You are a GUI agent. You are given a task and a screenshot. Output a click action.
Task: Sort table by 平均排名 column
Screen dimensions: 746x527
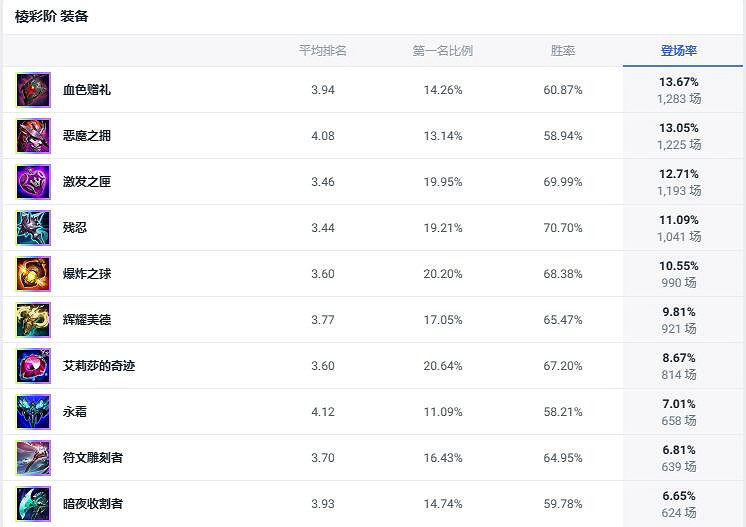(x=323, y=51)
